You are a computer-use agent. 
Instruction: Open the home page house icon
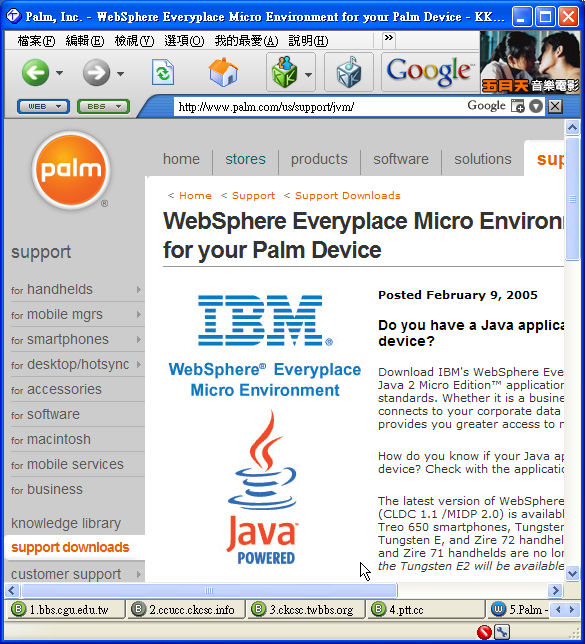(x=223, y=73)
